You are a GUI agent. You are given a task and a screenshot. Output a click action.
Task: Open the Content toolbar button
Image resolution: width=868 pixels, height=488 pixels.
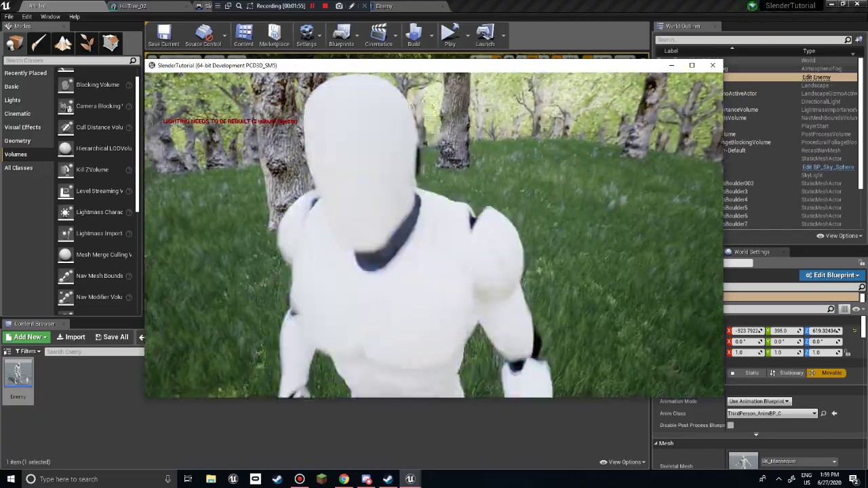pos(243,36)
